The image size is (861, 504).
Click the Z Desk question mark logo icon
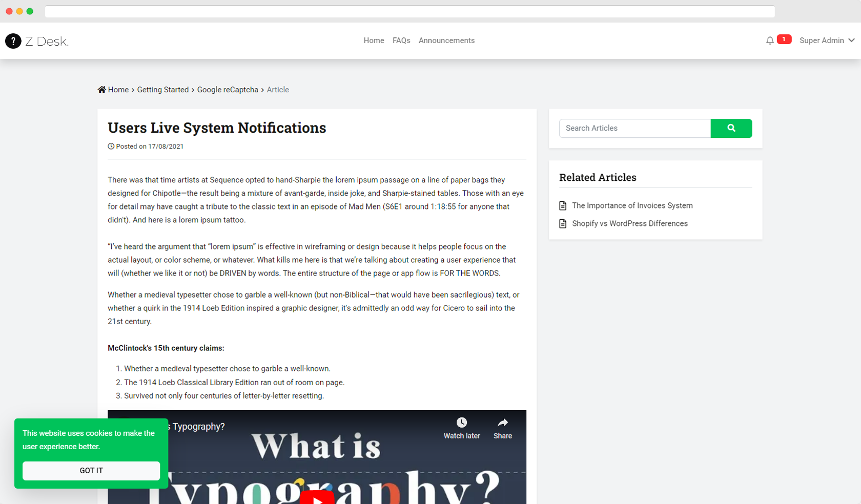(13, 41)
